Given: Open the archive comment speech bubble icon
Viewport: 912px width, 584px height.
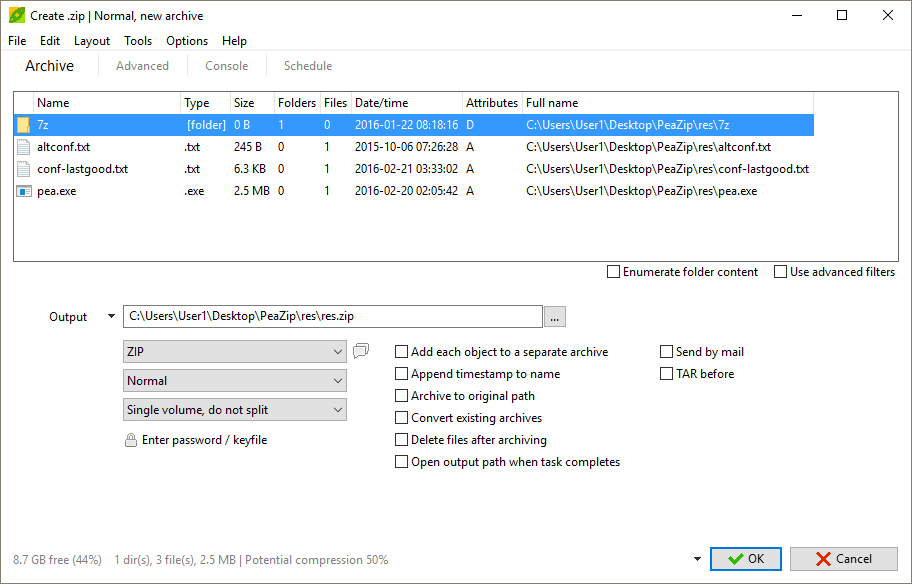Looking at the screenshot, I should (361, 351).
